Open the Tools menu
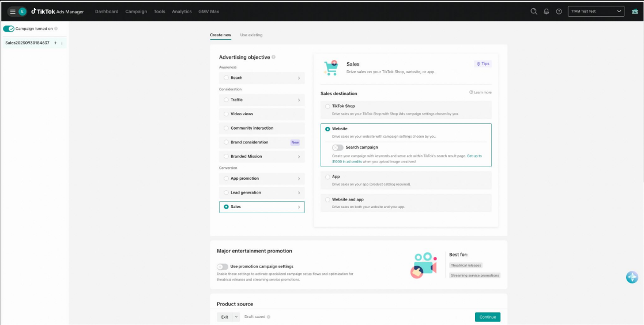The image size is (644, 325). point(159,12)
